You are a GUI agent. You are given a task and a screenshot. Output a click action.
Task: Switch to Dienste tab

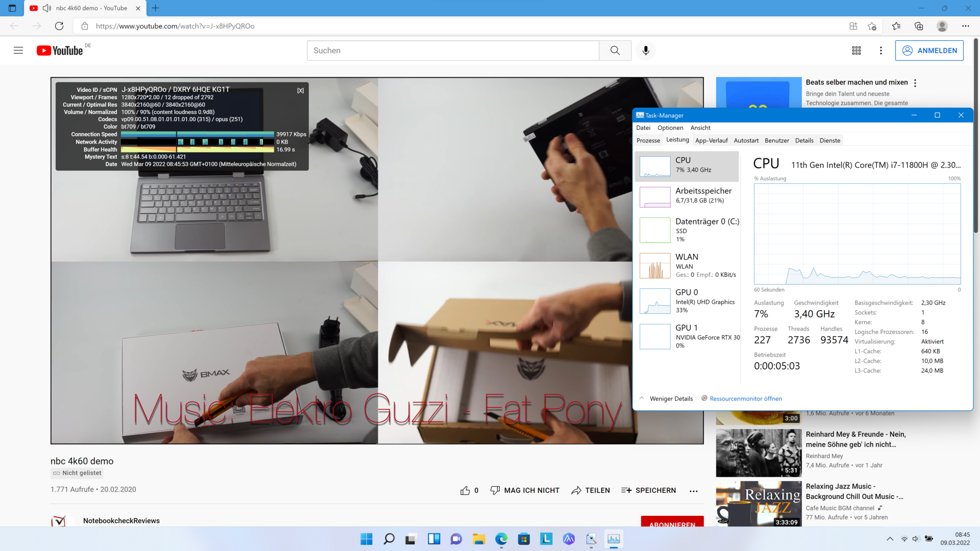[830, 140]
